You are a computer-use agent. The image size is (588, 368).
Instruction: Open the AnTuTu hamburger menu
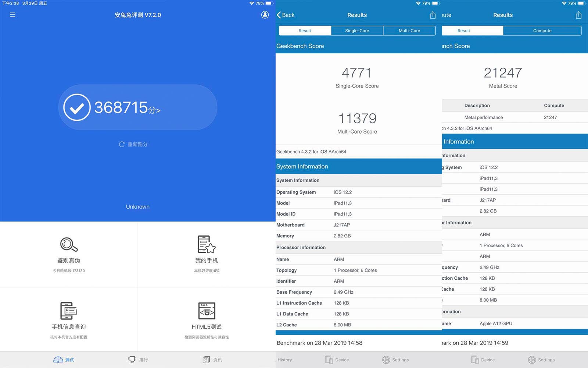(x=12, y=15)
